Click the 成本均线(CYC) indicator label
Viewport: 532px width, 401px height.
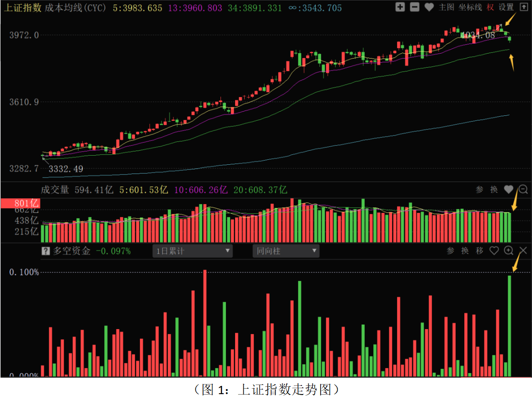pyautogui.click(x=75, y=8)
